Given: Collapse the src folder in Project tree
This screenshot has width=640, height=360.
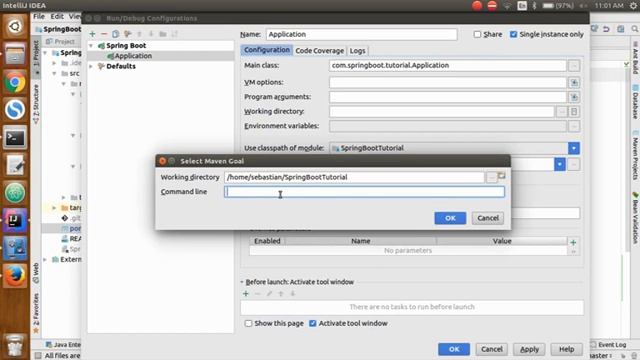Looking at the screenshot, I should click(x=54, y=73).
